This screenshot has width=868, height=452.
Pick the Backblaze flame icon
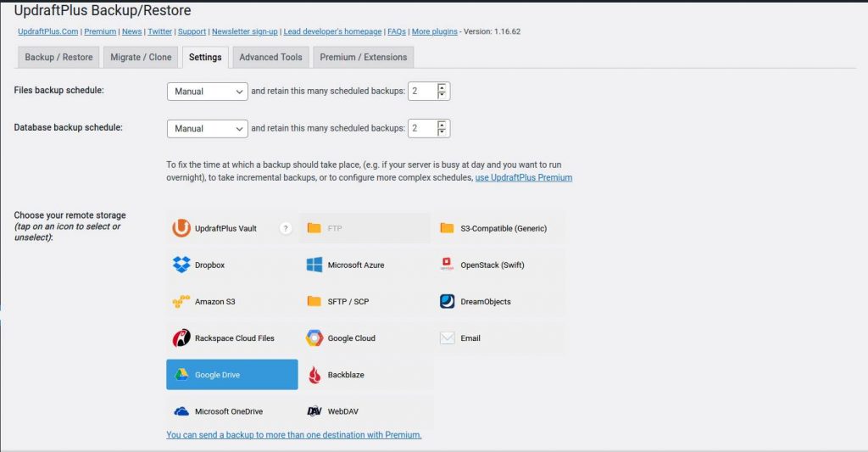pyautogui.click(x=314, y=375)
